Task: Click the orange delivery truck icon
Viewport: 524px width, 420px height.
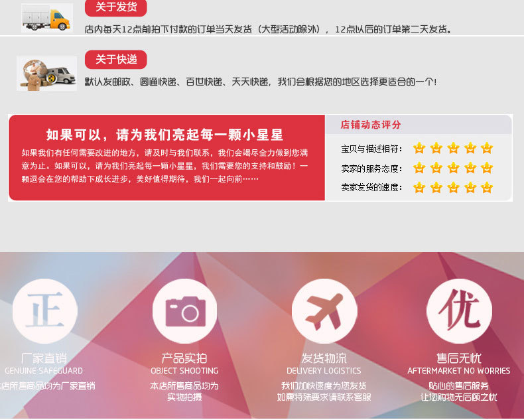Action: [47, 18]
